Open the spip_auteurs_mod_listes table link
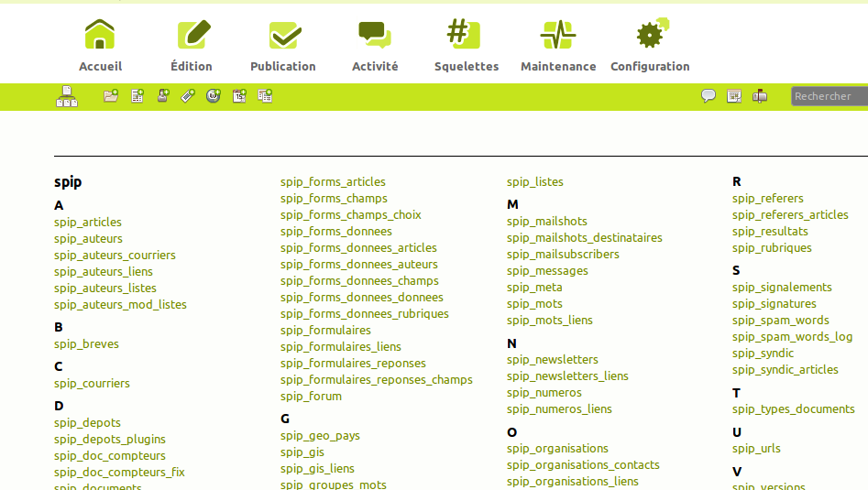The image size is (868, 490). 120,305
